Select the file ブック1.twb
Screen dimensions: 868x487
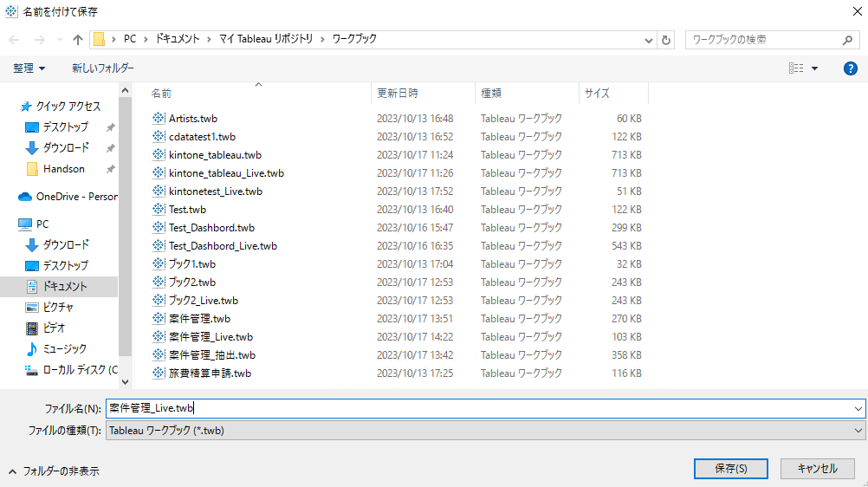192,263
